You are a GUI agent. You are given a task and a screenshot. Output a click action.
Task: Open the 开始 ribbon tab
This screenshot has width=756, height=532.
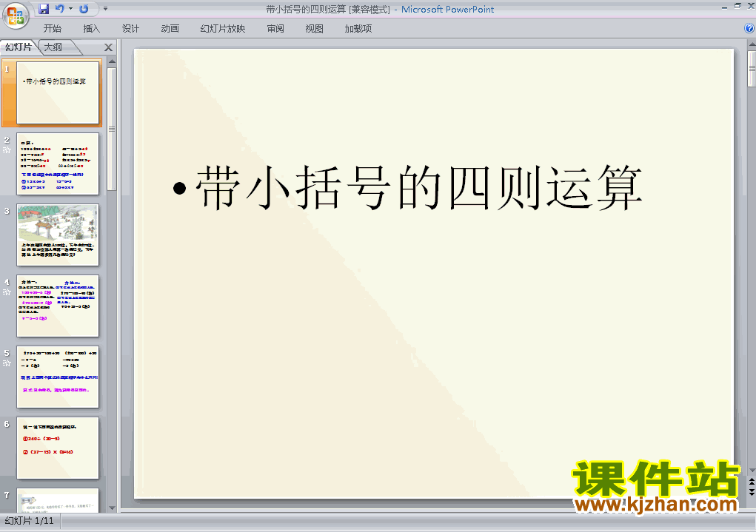(x=52, y=29)
